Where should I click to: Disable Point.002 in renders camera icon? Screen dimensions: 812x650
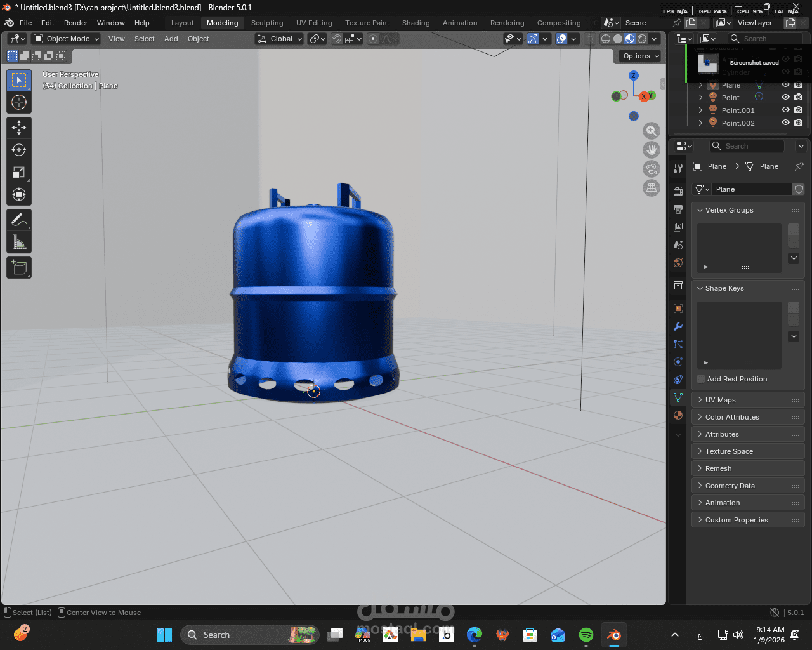coord(799,123)
